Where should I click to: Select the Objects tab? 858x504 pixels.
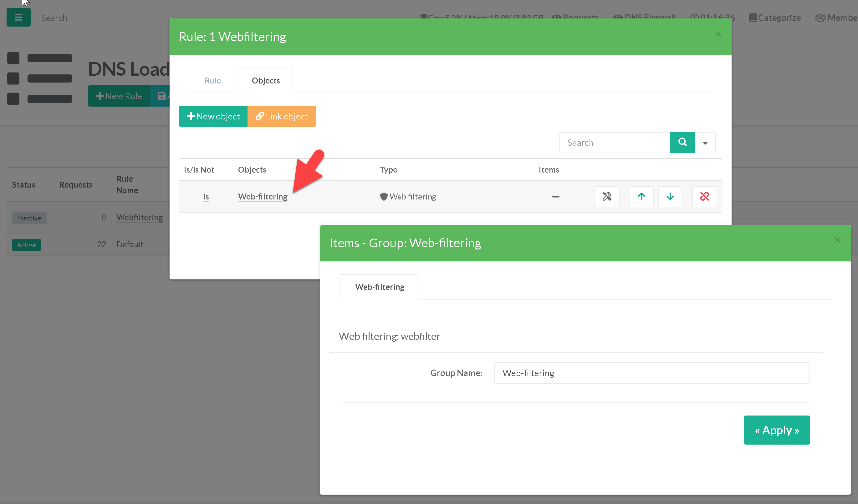click(x=266, y=81)
